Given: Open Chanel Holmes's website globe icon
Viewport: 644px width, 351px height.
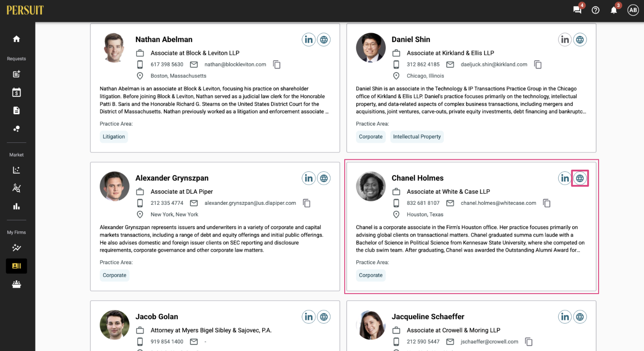Looking at the screenshot, I should point(580,178).
